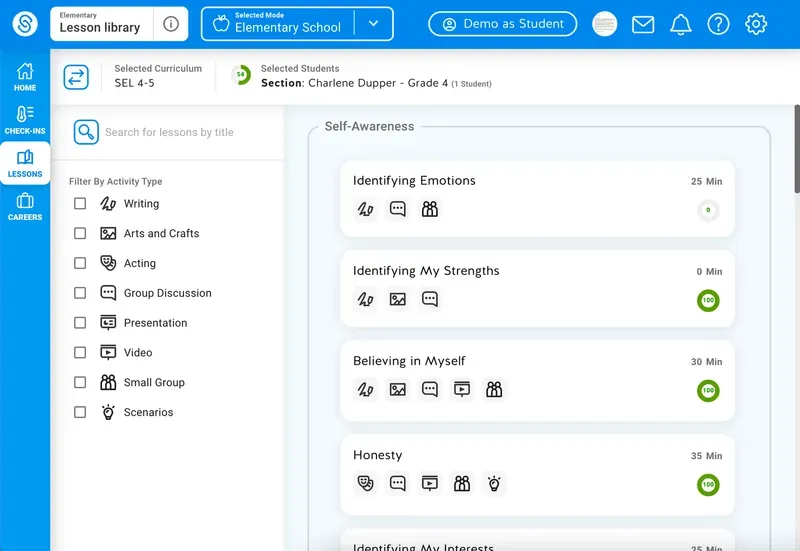Open the mail messages icon
This screenshot has width=800, height=551.
coord(643,24)
